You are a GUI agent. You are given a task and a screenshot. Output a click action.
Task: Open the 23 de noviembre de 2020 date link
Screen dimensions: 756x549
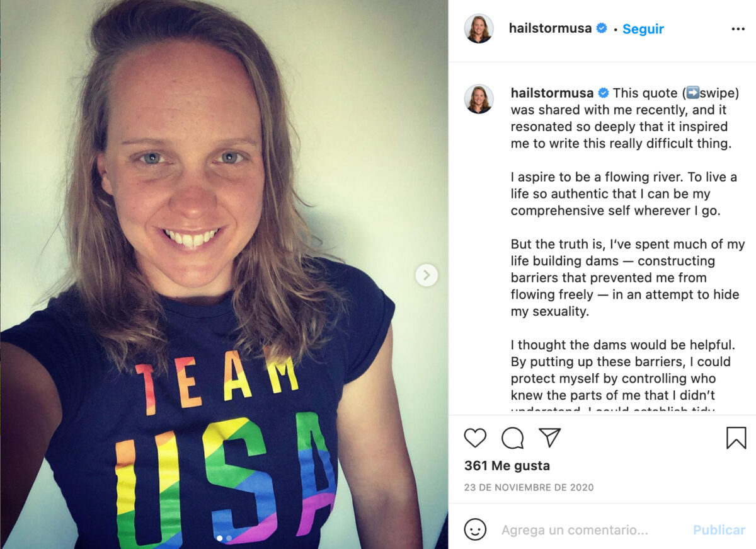click(x=529, y=487)
